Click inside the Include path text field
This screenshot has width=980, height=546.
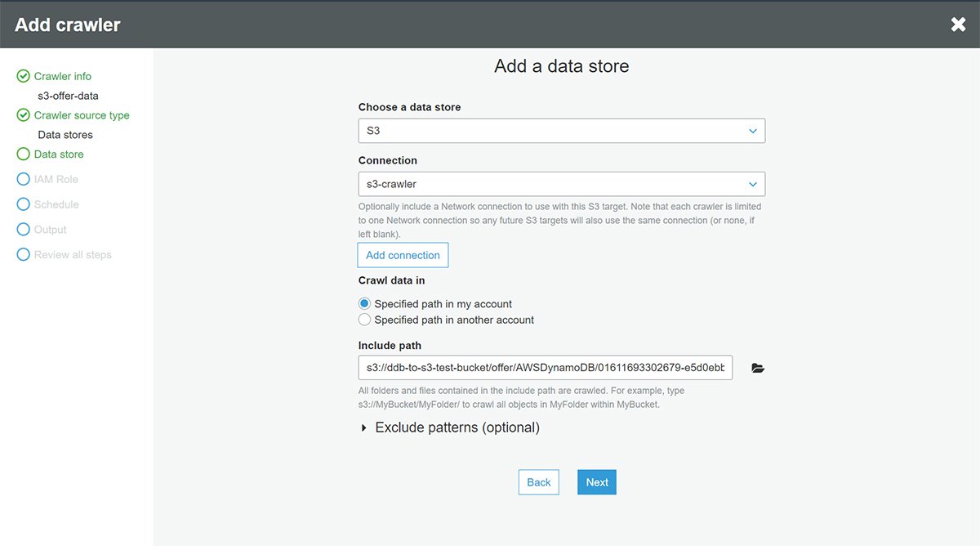(x=545, y=368)
